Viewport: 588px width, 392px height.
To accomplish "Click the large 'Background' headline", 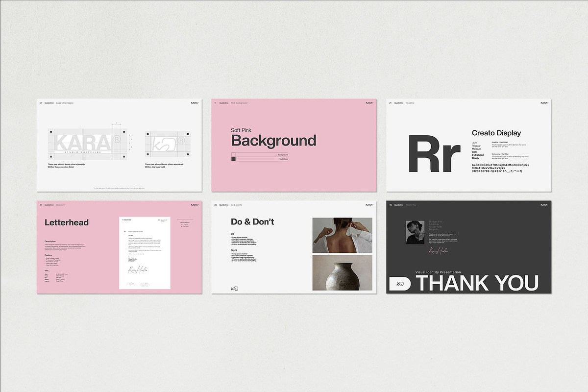I will (273, 141).
